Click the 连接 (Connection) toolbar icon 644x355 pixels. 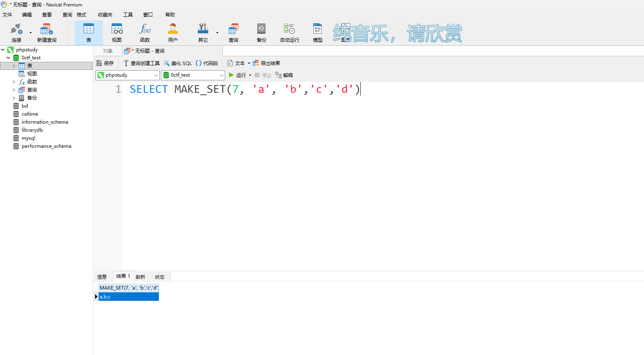coord(16,33)
